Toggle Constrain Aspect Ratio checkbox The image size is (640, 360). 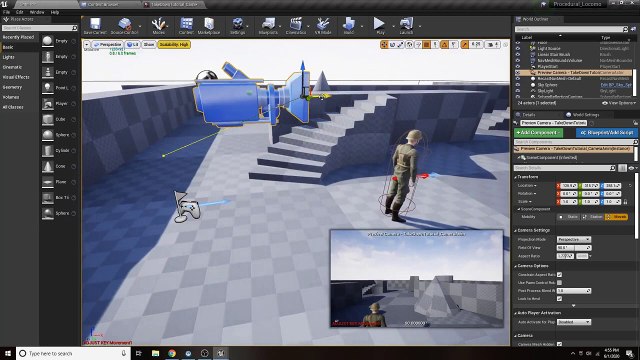tap(559, 275)
